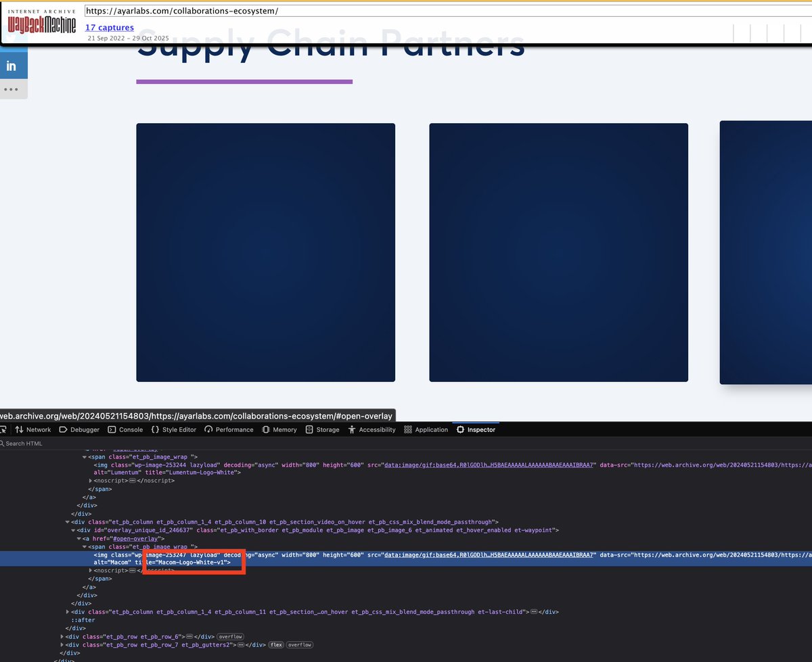This screenshot has width=812, height=662.
Task: Open the Console tab
Action: tap(125, 429)
